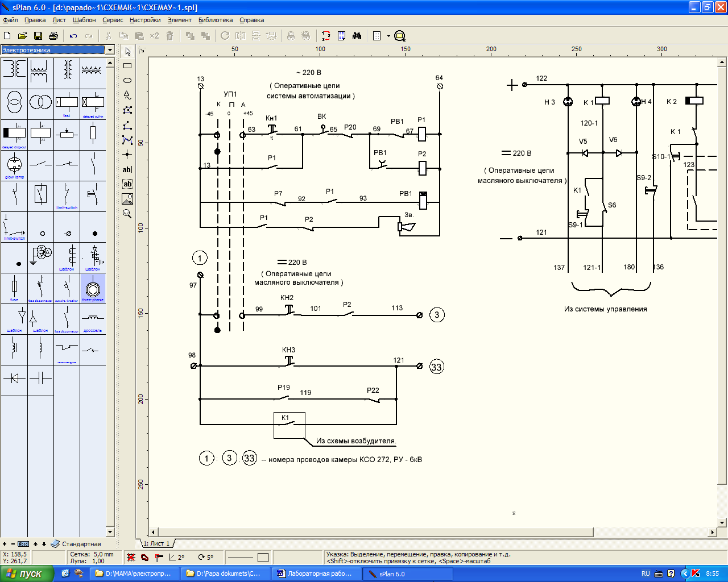Undo the last action in the toolbar

[73, 36]
